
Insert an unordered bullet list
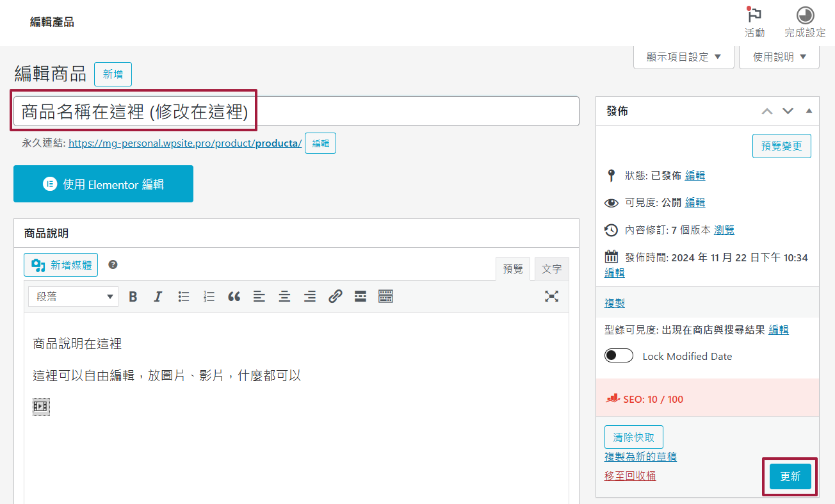[x=184, y=296]
